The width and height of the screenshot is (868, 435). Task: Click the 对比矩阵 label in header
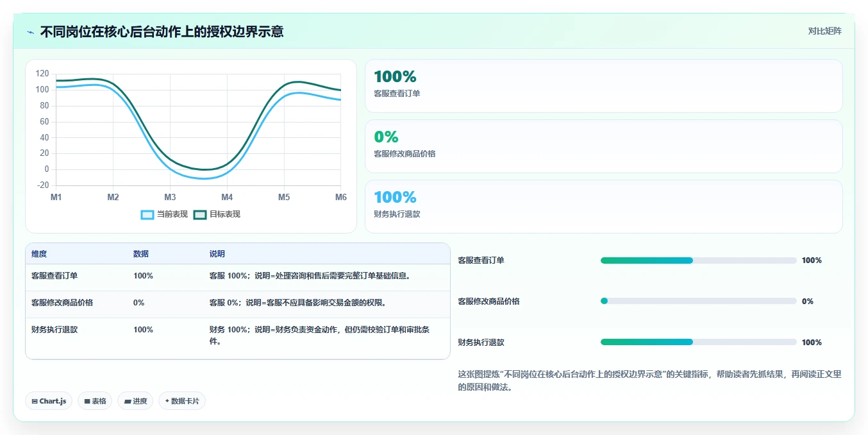[x=825, y=31]
